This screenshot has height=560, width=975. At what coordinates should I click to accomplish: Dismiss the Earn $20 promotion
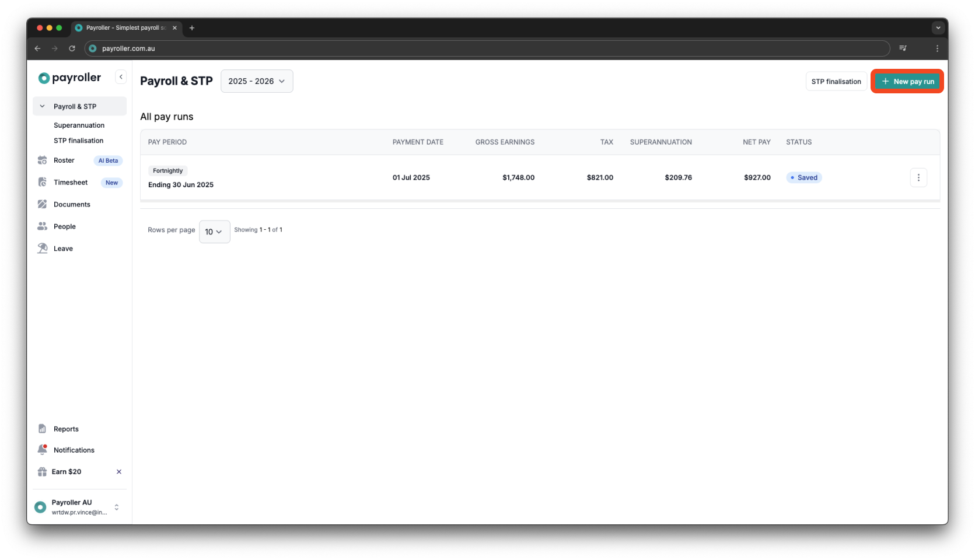tap(118, 471)
